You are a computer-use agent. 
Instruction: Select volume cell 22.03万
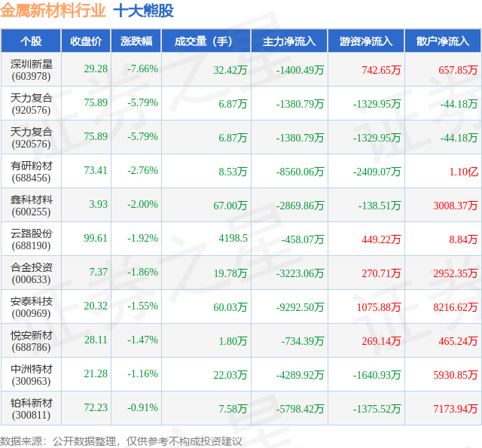230,375
